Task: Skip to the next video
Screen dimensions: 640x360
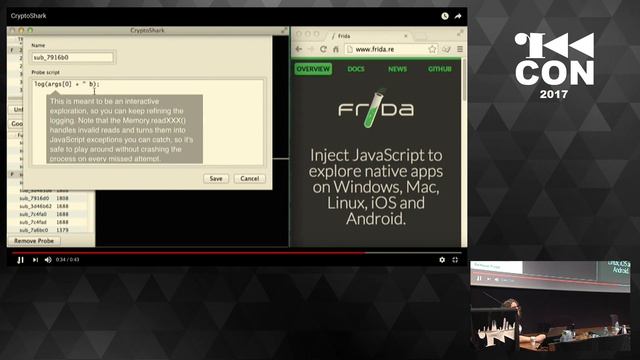Action: [36, 260]
